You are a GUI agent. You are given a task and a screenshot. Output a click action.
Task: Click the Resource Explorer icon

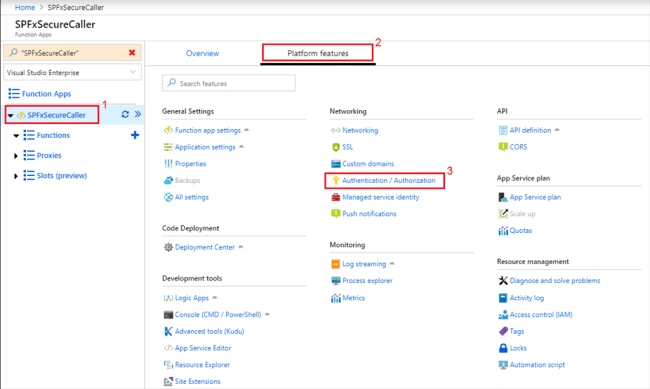pos(168,365)
